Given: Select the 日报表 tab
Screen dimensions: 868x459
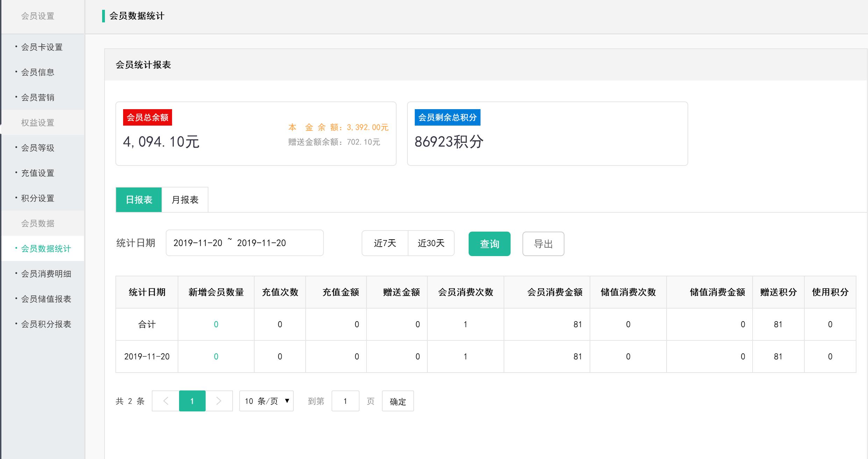Looking at the screenshot, I should click(x=139, y=200).
